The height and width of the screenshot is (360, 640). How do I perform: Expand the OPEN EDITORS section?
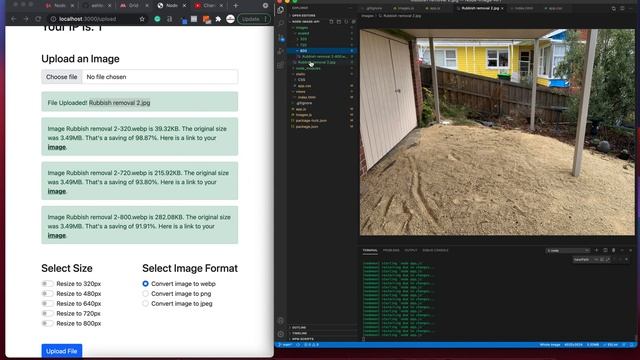pos(304,16)
